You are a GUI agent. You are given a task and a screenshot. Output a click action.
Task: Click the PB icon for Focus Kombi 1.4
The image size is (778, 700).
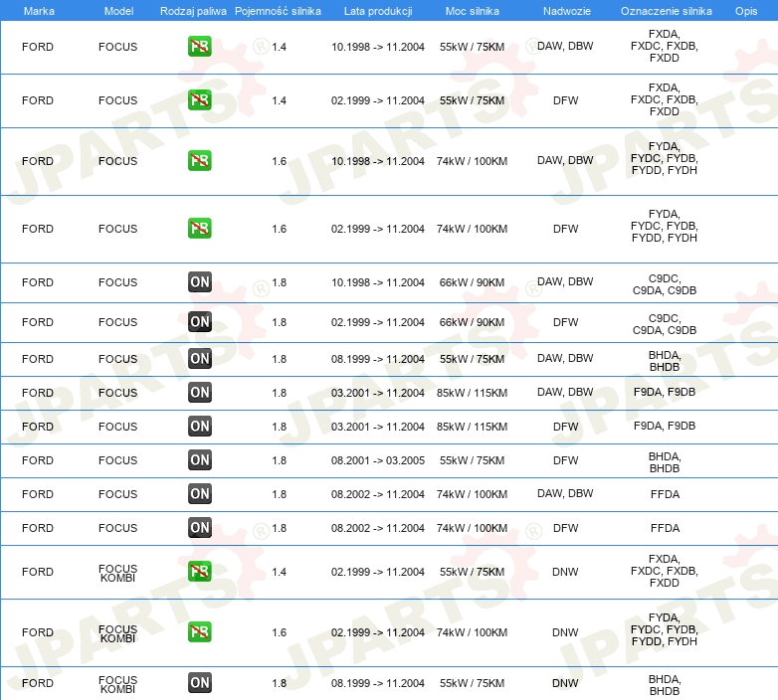click(x=200, y=572)
